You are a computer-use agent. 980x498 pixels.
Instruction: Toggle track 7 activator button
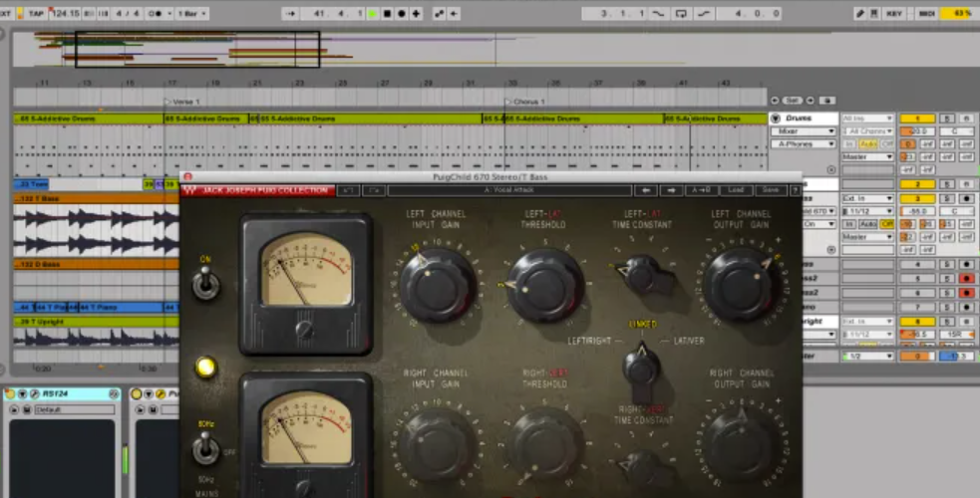[x=917, y=307]
